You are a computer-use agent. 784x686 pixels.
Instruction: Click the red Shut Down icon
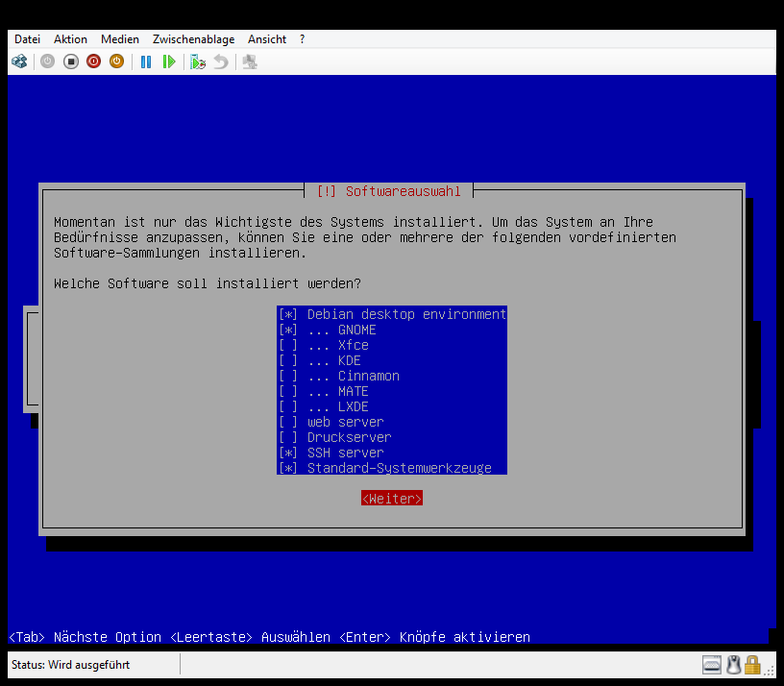[x=93, y=61]
